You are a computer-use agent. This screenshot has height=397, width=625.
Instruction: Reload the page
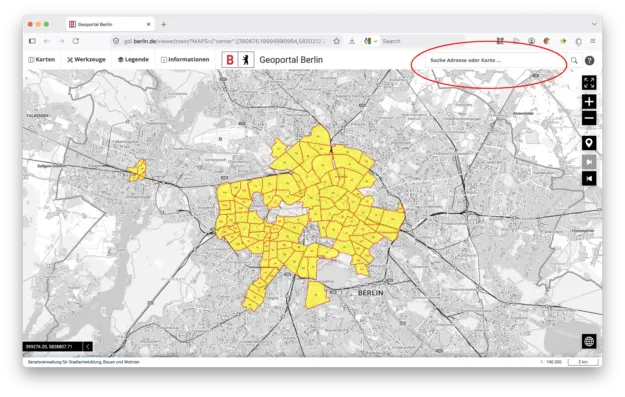coord(76,41)
